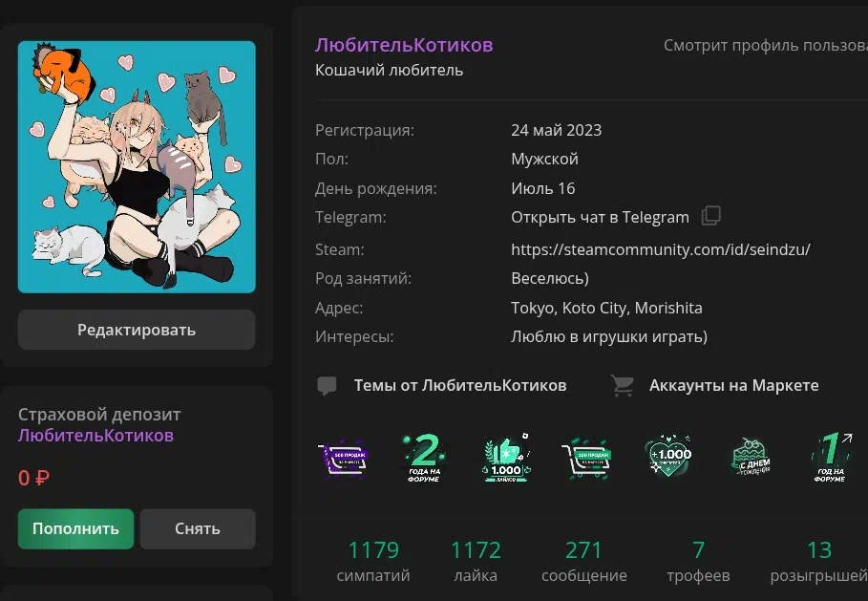This screenshot has width=868, height=601.
Task: Open the +1.000 sympathies heart trophy
Action: [x=668, y=457]
